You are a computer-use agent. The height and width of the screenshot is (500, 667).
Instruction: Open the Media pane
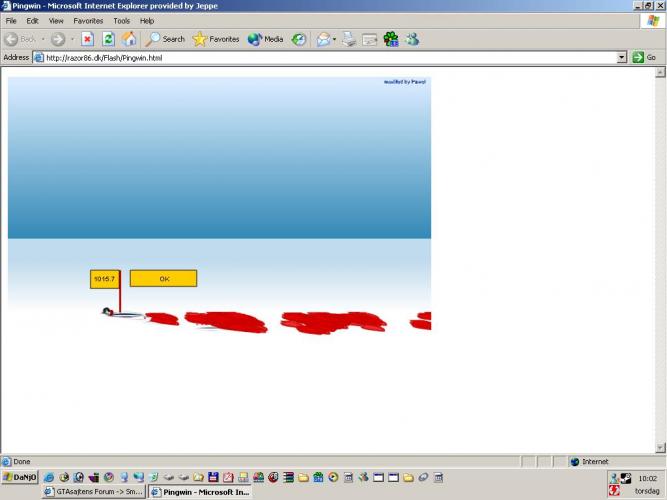coord(265,39)
